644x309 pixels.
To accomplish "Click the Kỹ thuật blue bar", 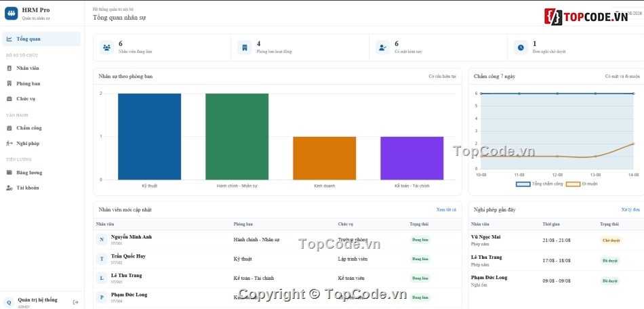I will point(150,137).
